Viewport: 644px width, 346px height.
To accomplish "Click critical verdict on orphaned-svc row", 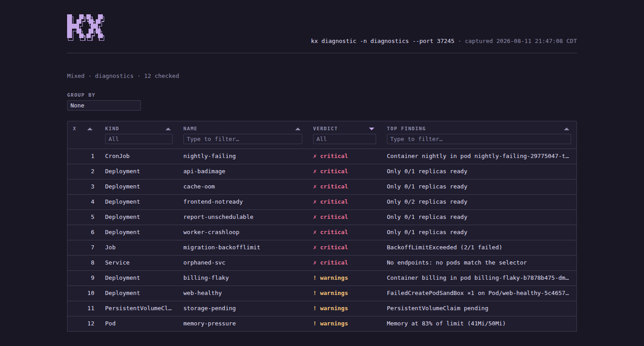I will click(330, 263).
